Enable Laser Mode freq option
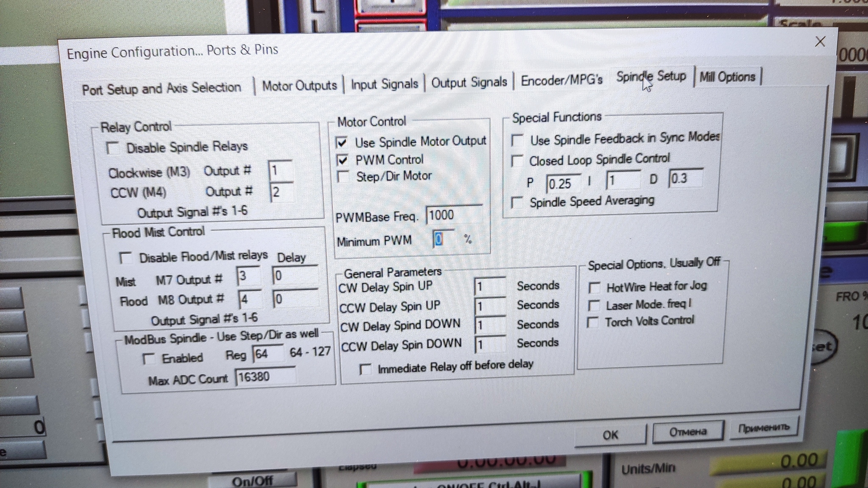 [594, 305]
